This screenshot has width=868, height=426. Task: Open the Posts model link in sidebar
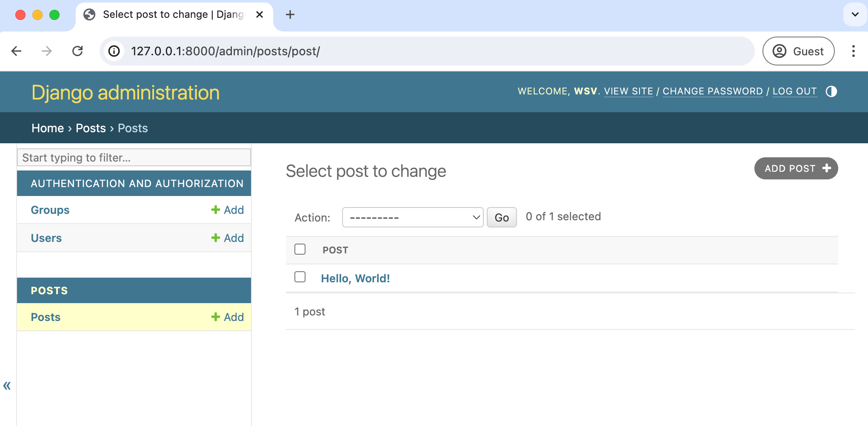46,317
